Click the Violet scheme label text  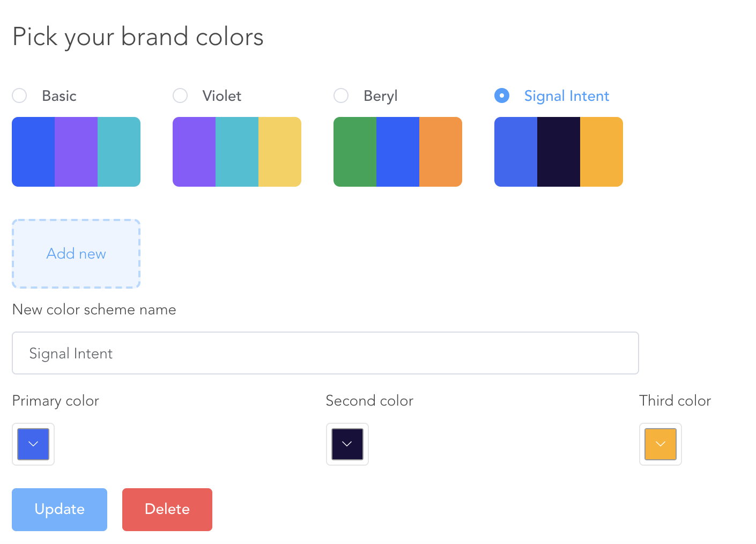click(221, 96)
